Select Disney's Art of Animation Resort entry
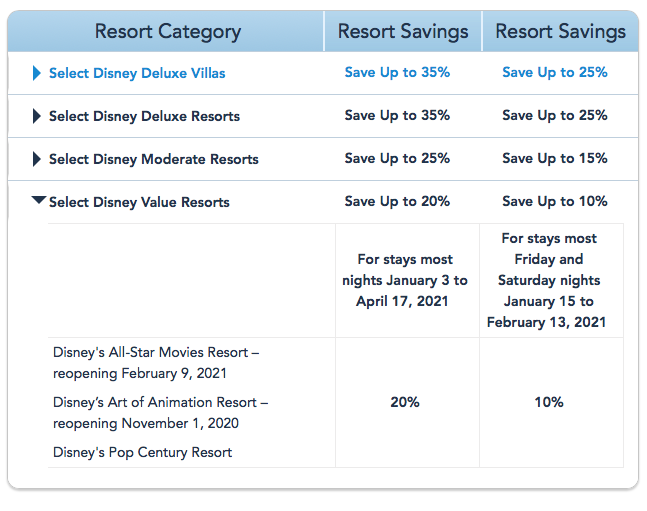 pyautogui.click(x=160, y=412)
